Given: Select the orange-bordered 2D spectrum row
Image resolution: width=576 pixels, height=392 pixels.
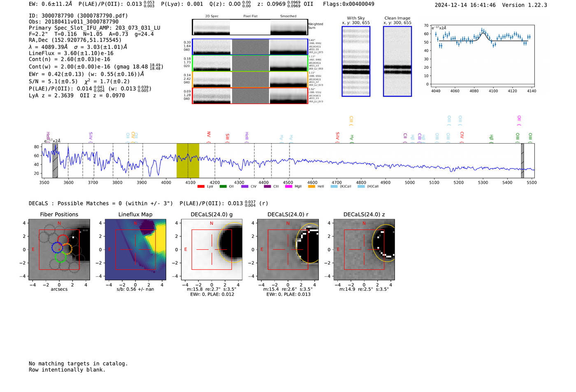Looking at the screenshot, I should coord(250,79).
